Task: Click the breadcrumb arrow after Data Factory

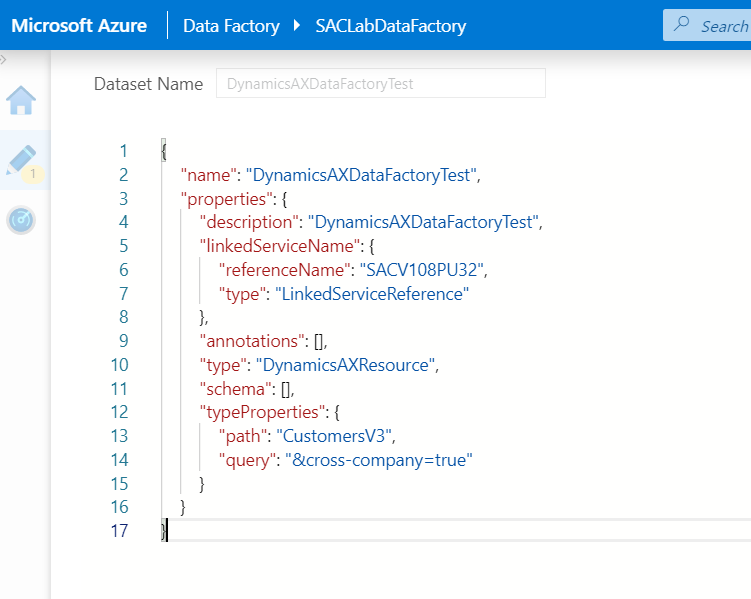Action: (297, 25)
